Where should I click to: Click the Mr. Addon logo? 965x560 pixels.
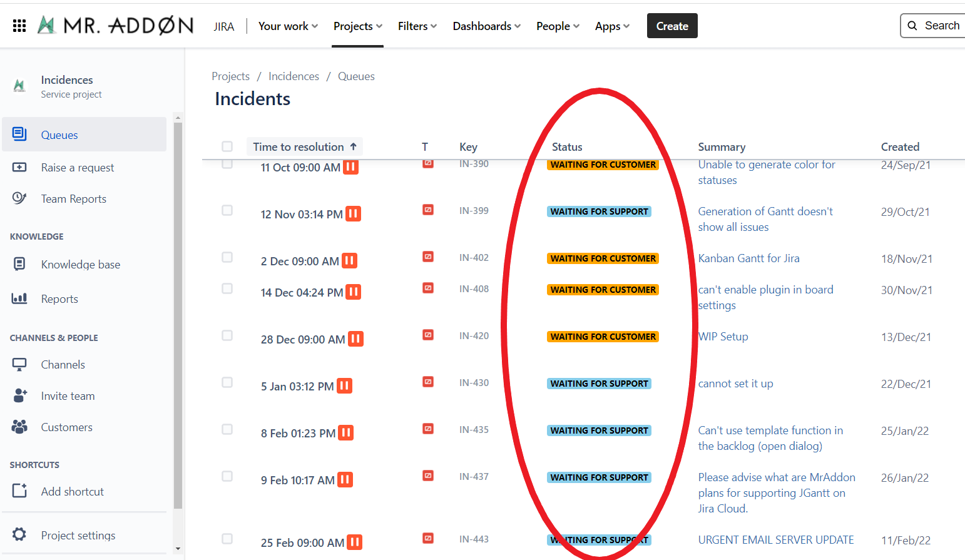(x=116, y=26)
